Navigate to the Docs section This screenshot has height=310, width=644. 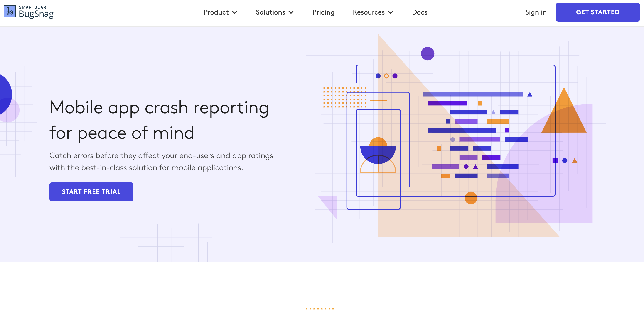pyautogui.click(x=420, y=12)
